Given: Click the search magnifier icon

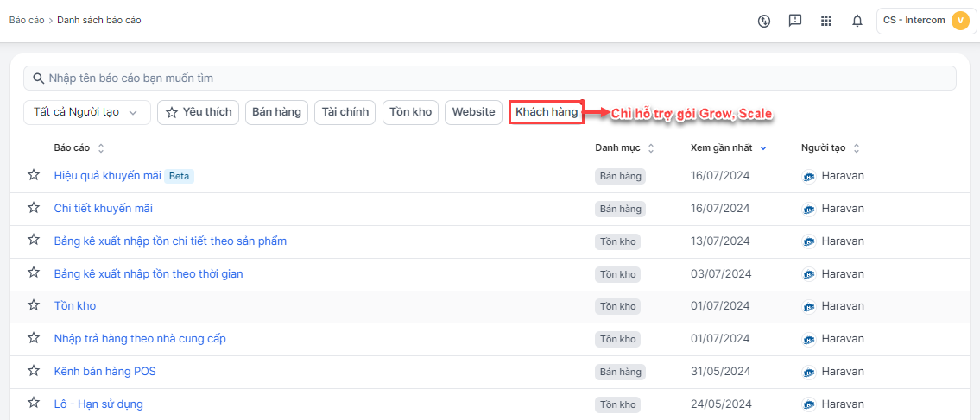Looking at the screenshot, I should click(38, 78).
